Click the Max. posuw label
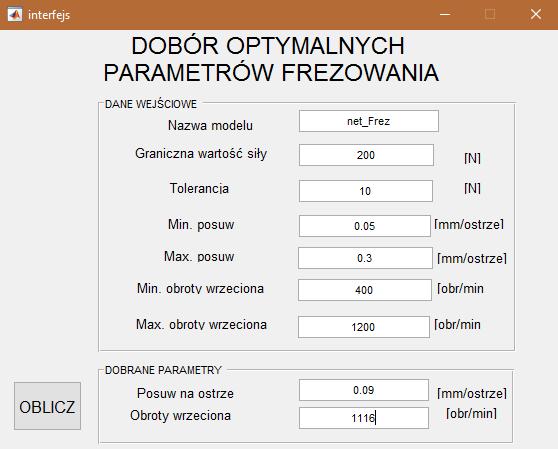 coord(199,256)
